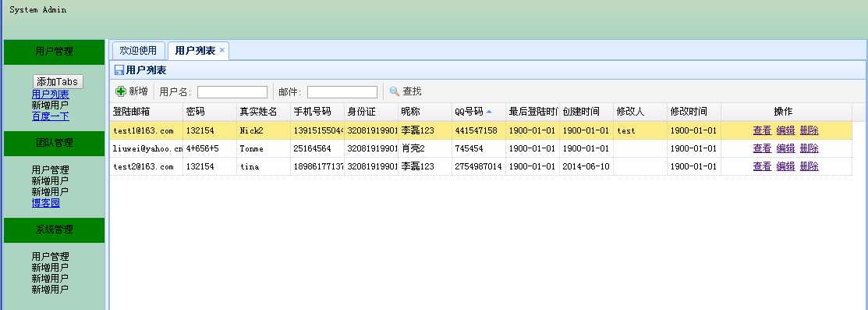Click 查看 in the test1@163.com row
The height and width of the screenshot is (310, 868).
click(762, 131)
